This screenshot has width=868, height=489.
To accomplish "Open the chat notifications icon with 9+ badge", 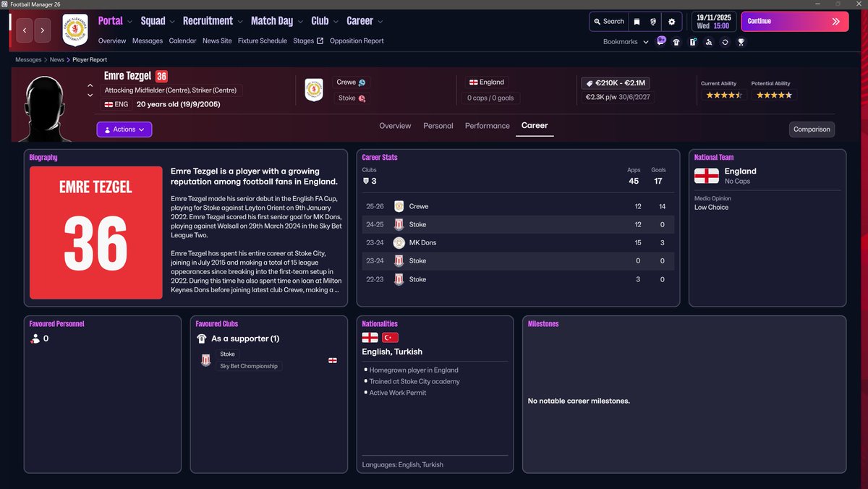I will [x=661, y=41].
